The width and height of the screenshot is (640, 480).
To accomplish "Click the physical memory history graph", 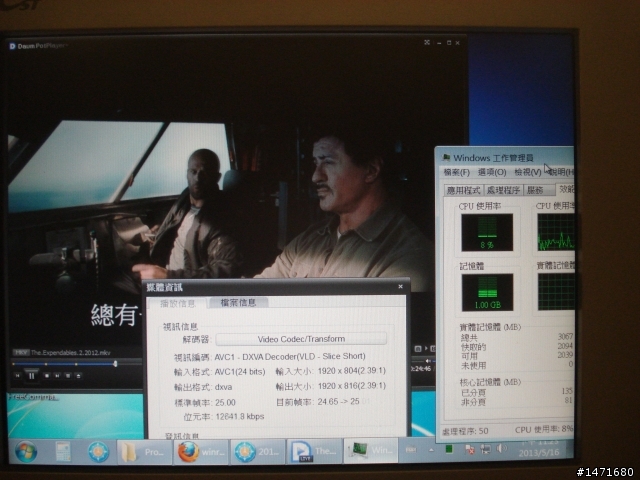I will click(x=556, y=291).
